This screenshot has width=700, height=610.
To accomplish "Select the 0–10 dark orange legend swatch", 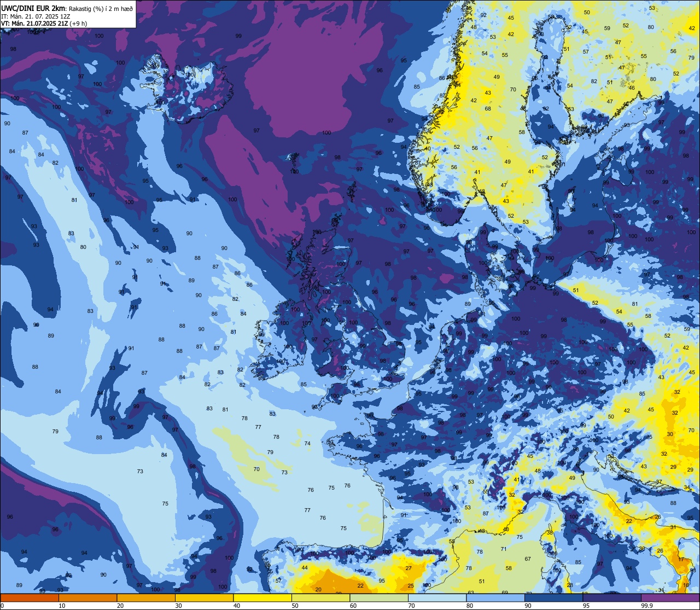I will pyautogui.click(x=30, y=597).
